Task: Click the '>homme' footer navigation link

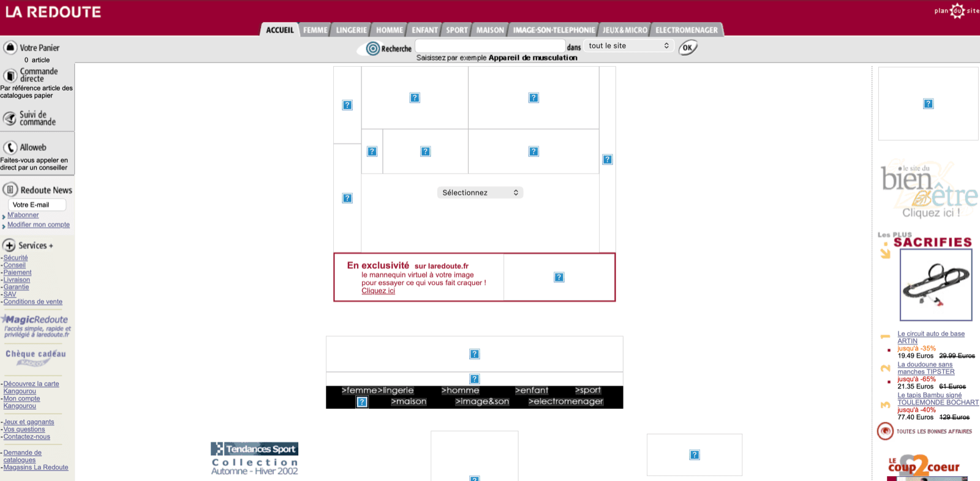Action: [x=460, y=390]
